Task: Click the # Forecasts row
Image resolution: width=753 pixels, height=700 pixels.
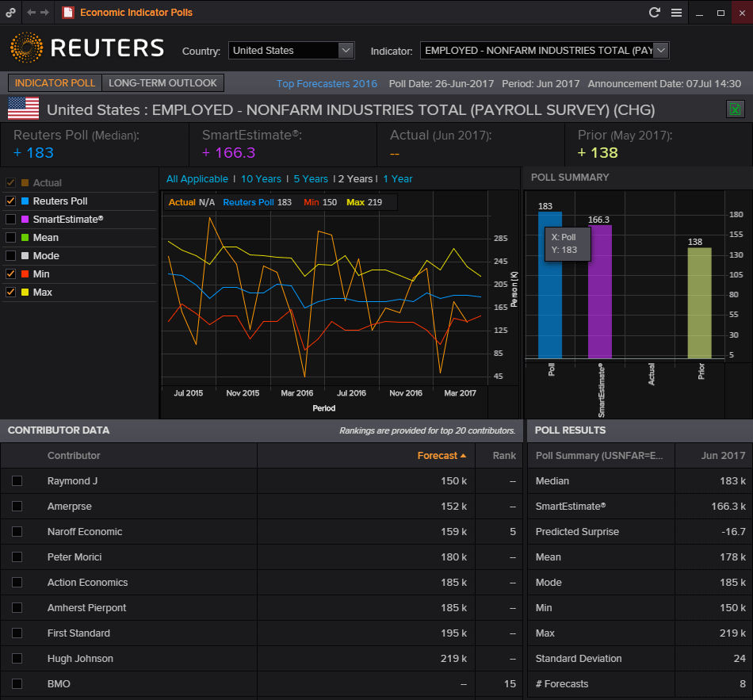Action: click(x=640, y=683)
